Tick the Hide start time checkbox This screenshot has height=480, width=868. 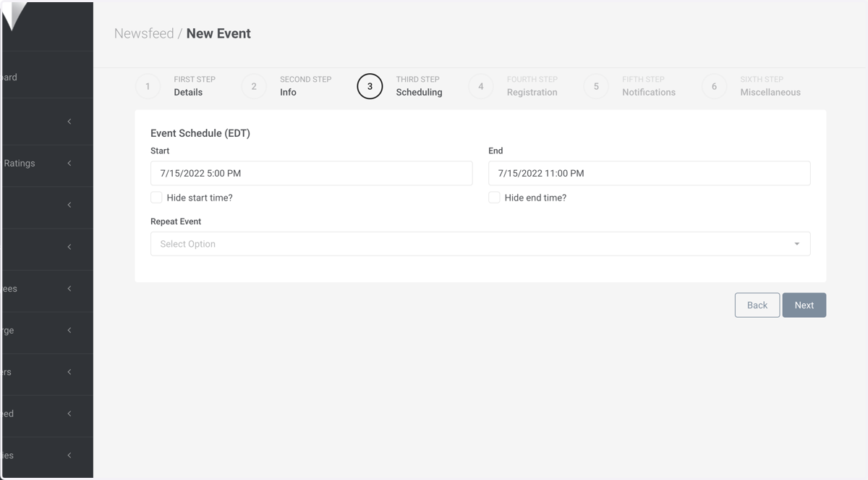(x=156, y=198)
